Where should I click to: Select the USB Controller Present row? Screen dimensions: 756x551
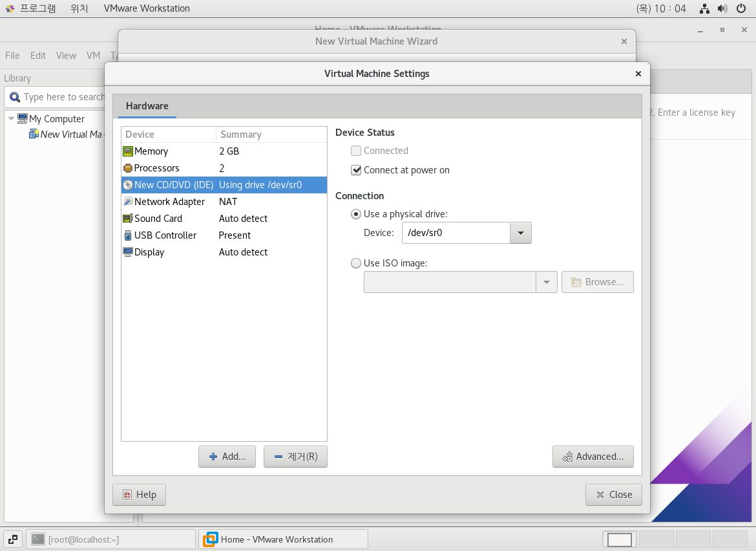click(x=224, y=235)
